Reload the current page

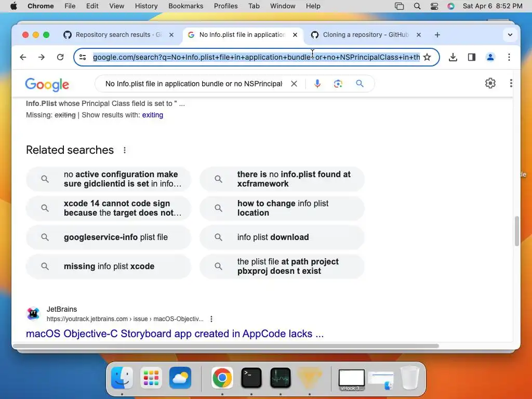point(60,57)
